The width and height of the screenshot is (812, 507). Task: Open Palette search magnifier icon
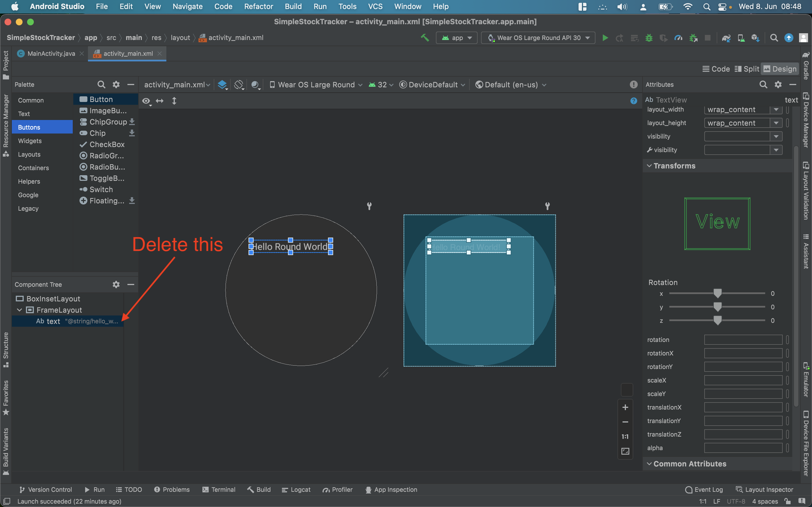point(101,84)
